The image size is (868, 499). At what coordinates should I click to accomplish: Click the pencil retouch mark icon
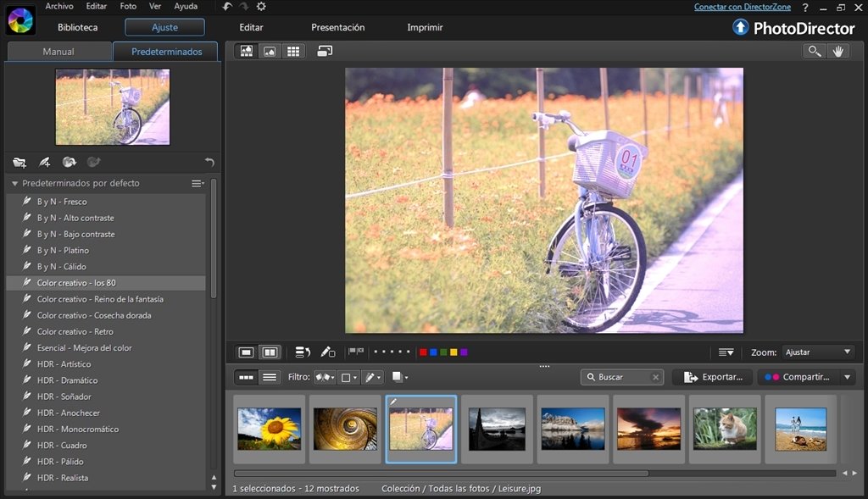tap(328, 352)
